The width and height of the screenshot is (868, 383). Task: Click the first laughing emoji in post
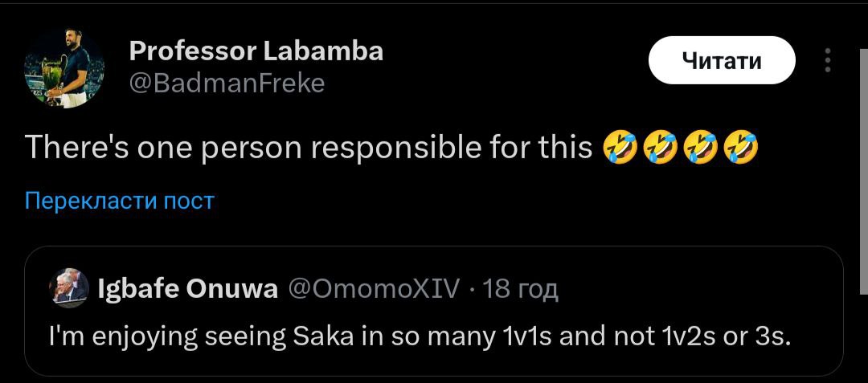pos(618,147)
